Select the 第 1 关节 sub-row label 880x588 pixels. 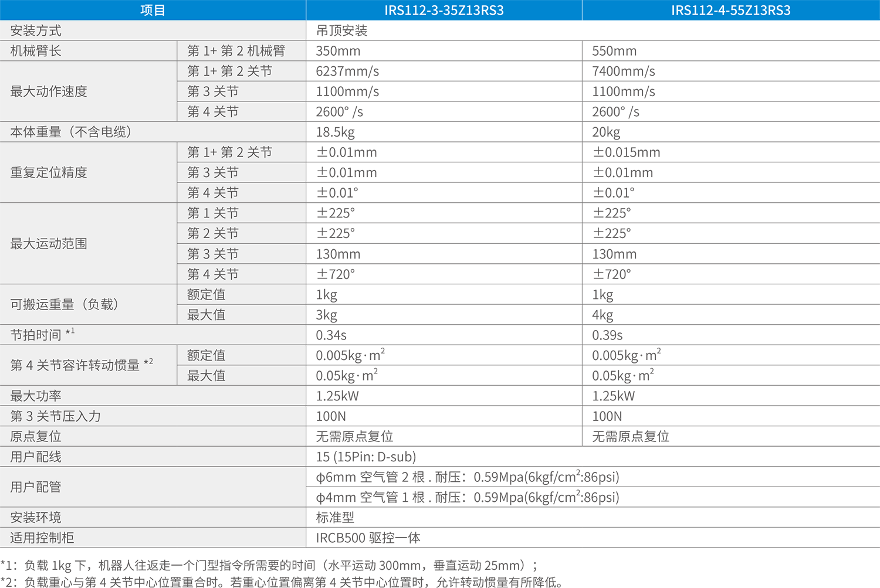213,213
